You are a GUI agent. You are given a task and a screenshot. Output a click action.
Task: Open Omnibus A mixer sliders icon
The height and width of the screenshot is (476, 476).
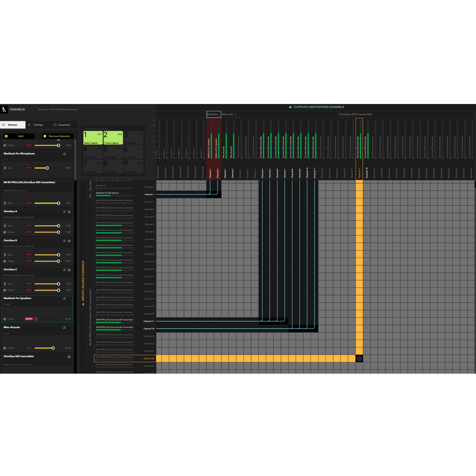pyautogui.click(x=64, y=212)
